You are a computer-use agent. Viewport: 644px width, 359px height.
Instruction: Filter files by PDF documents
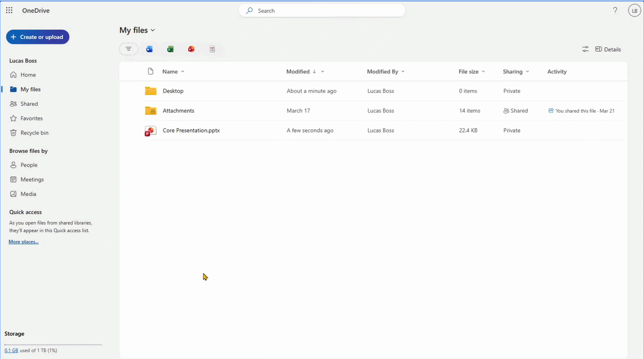point(212,49)
